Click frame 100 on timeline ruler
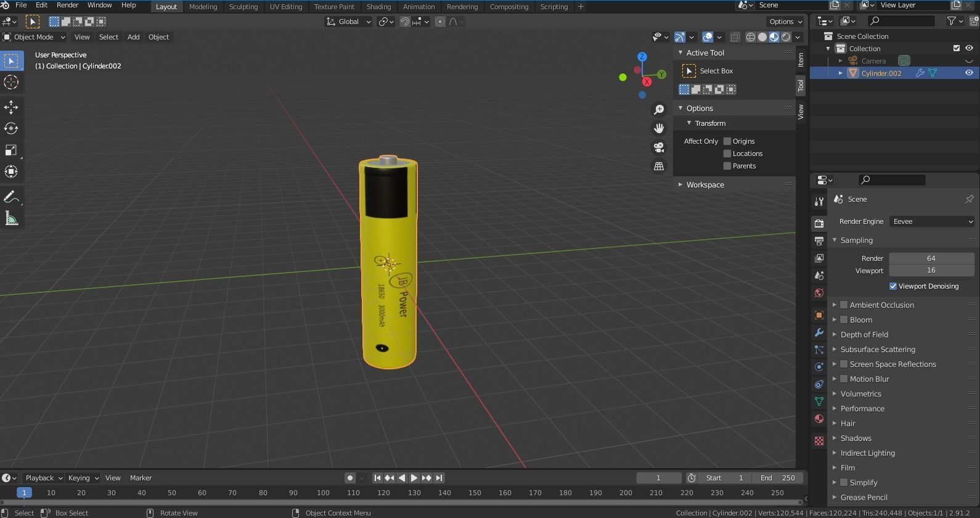The height and width of the screenshot is (518, 980). click(x=323, y=493)
